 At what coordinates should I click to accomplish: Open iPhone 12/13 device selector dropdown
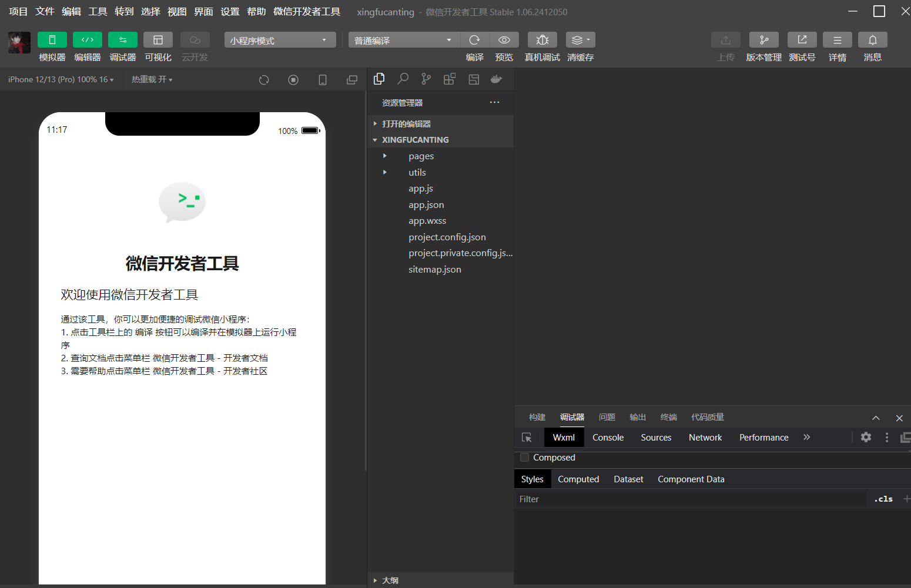61,79
